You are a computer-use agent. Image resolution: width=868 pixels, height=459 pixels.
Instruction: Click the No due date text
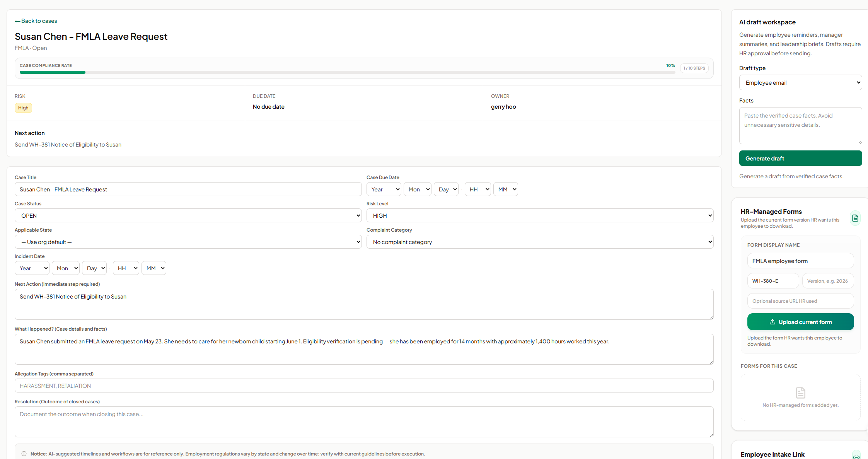[268, 107]
